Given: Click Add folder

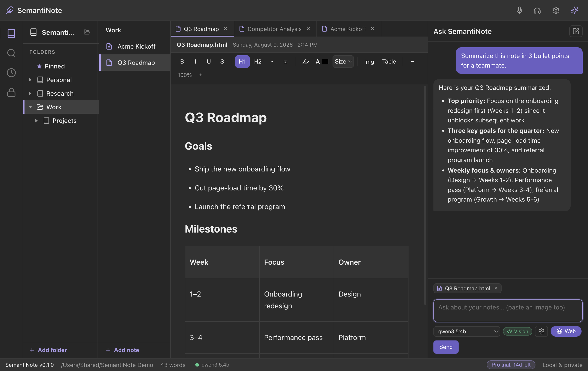Looking at the screenshot, I should tap(48, 350).
